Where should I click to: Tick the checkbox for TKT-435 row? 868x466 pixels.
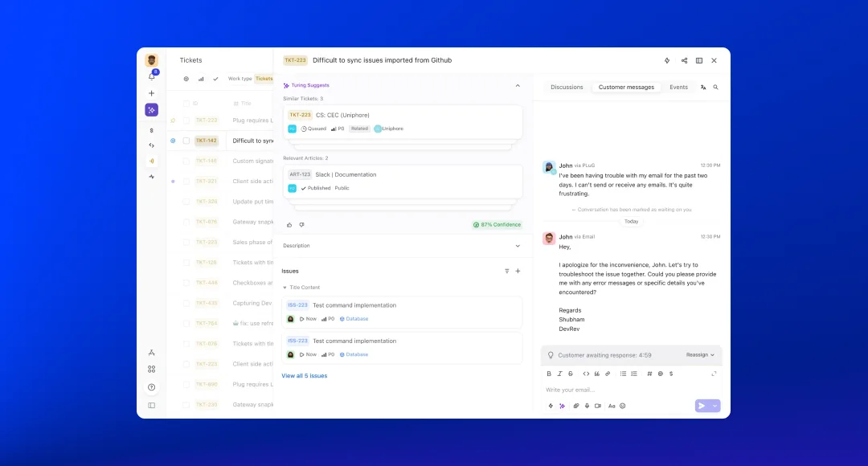click(186, 303)
